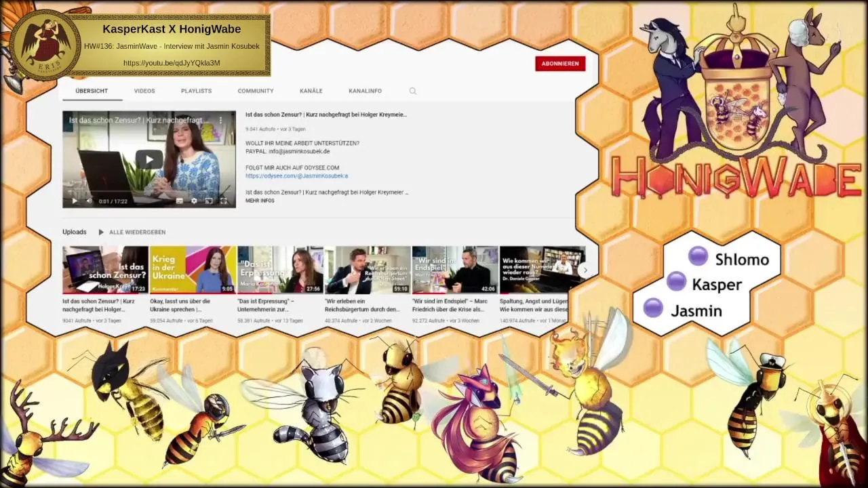The image size is (868, 488).
Task: Open 'Wir sind im Endspiel' thumbnail
Action: (455, 270)
